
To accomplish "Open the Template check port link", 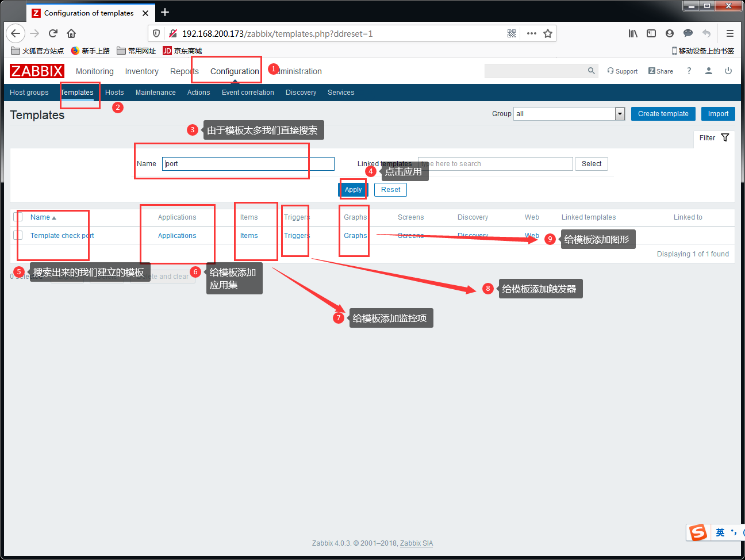I will click(62, 236).
